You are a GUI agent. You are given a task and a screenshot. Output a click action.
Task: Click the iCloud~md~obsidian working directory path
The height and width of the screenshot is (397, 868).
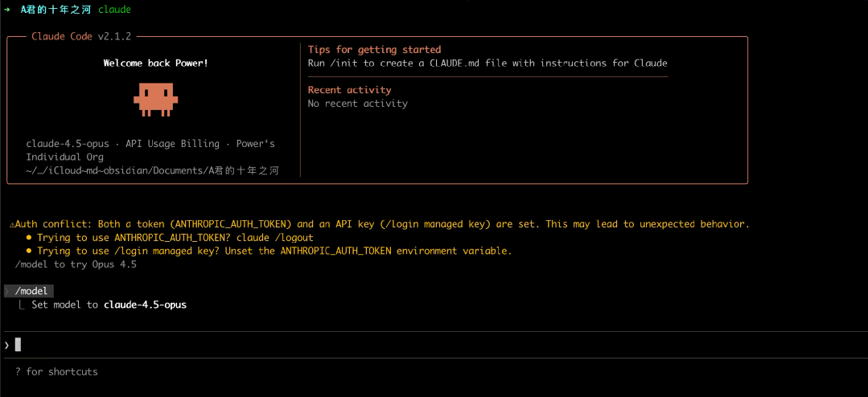click(x=152, y=171)
